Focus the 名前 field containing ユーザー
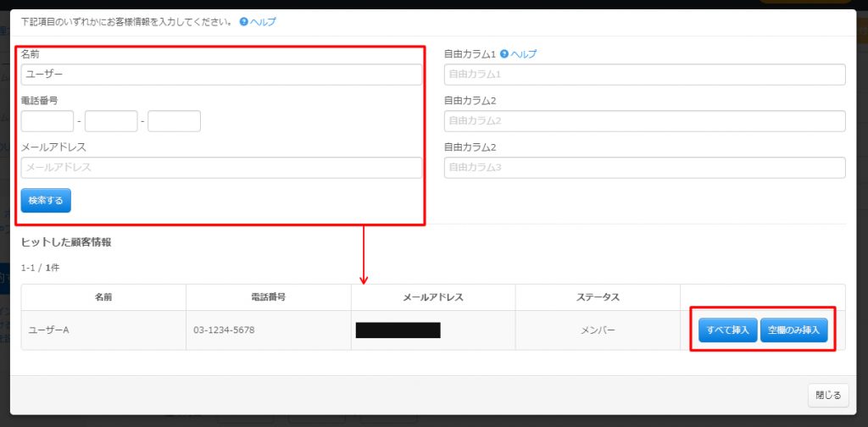The width and height of the screenshot is (868, 427). coord(221,75)
